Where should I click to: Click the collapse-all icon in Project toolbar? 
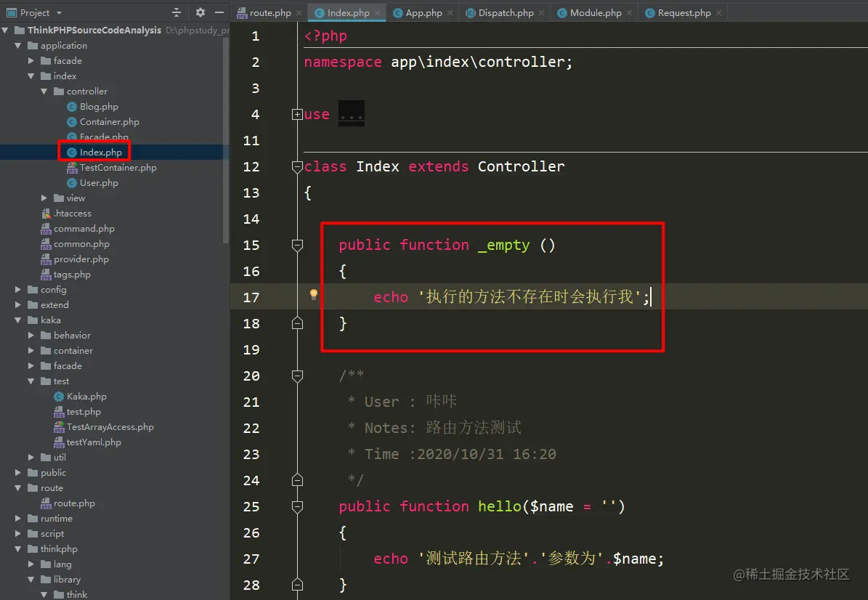[x=176, y=12]
